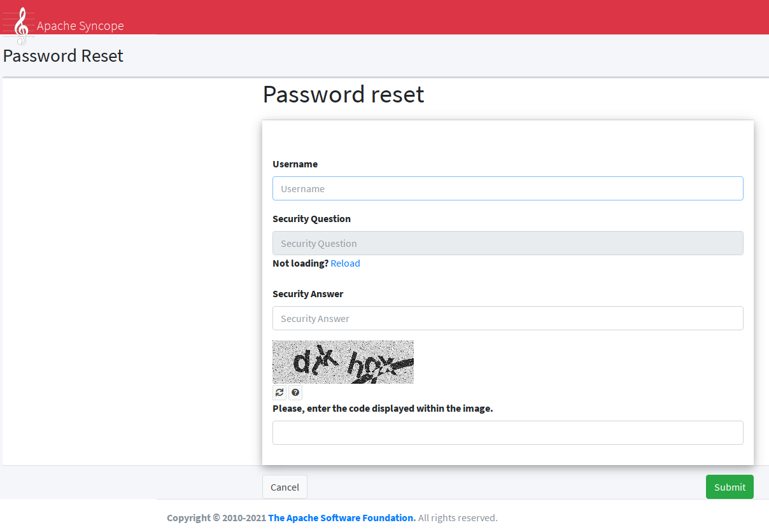Focus the Security Answer input box
Viewport: 769px width, 532px height.
[x=507, y=318]
